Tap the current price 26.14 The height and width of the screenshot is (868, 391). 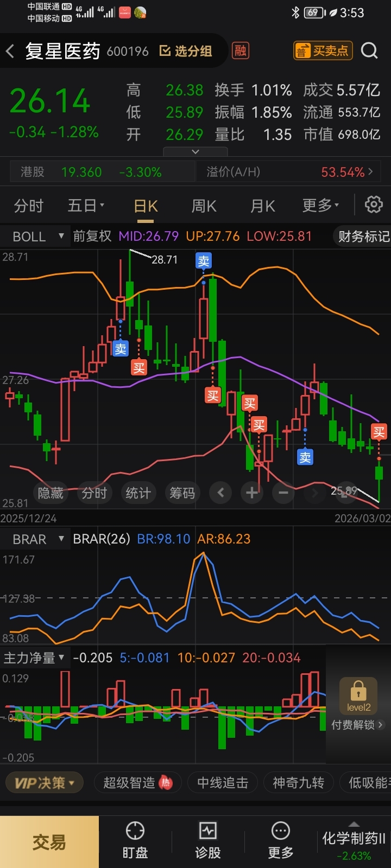click(x=50, y=101)
